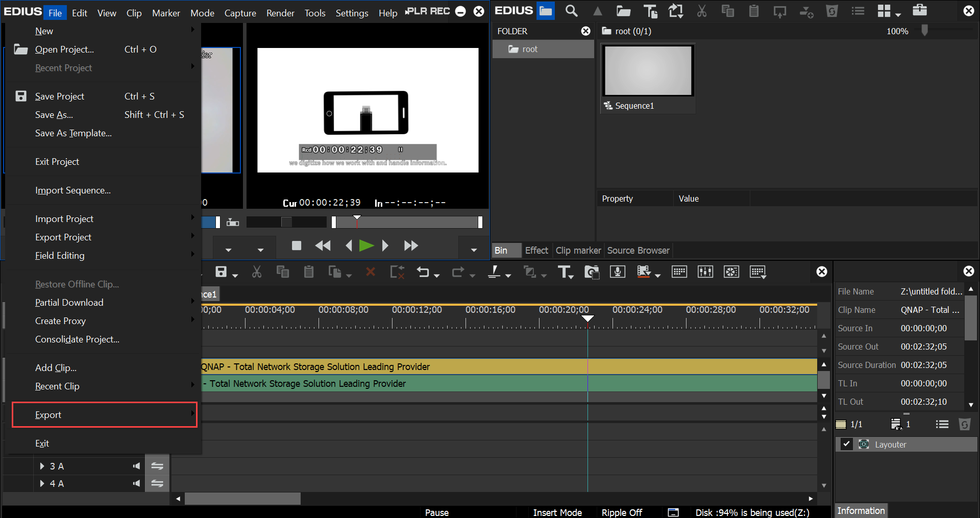980x518 pixels.
Task: Click the Save Project toolbar icon
Action: click(x=221, y=272)
